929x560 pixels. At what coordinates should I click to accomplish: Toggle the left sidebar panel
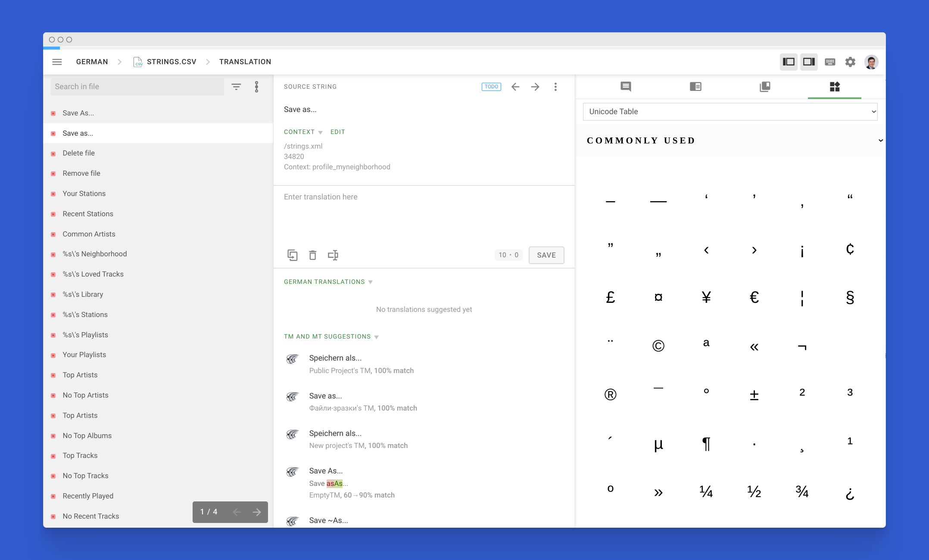[789, 62]
